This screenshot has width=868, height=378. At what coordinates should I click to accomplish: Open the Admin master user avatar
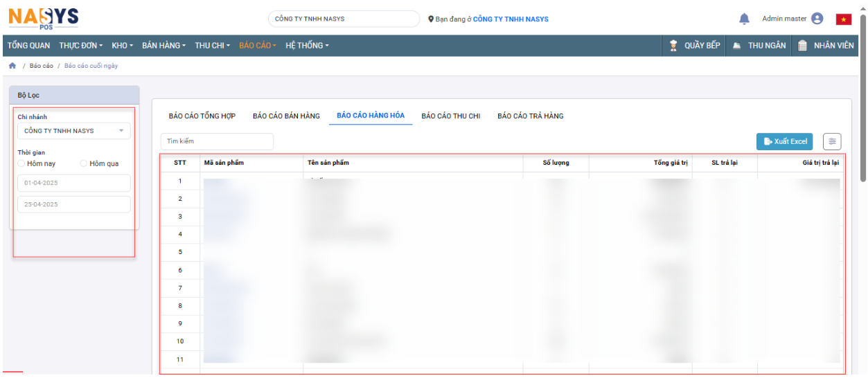[817, 19]
